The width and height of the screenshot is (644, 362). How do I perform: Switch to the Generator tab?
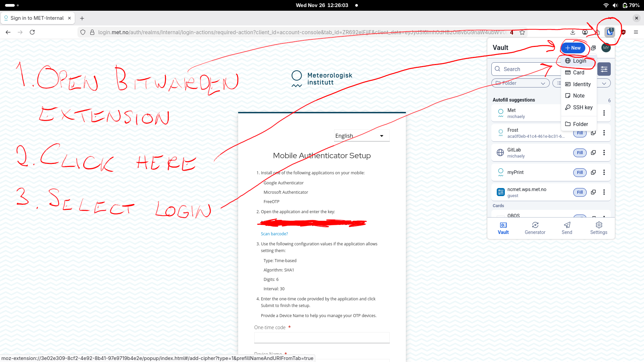click(x=535, y=228)
